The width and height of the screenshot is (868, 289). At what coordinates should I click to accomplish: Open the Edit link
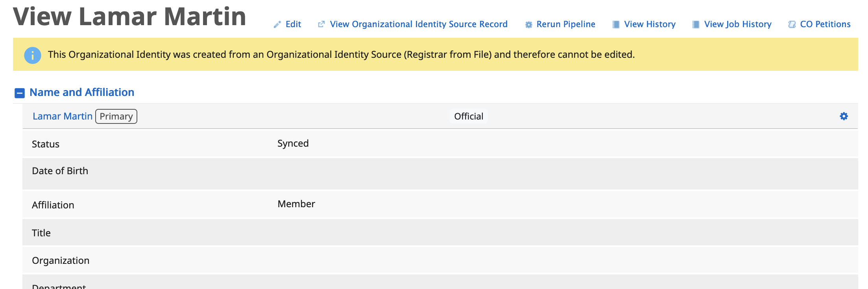(x=293, y=24)
